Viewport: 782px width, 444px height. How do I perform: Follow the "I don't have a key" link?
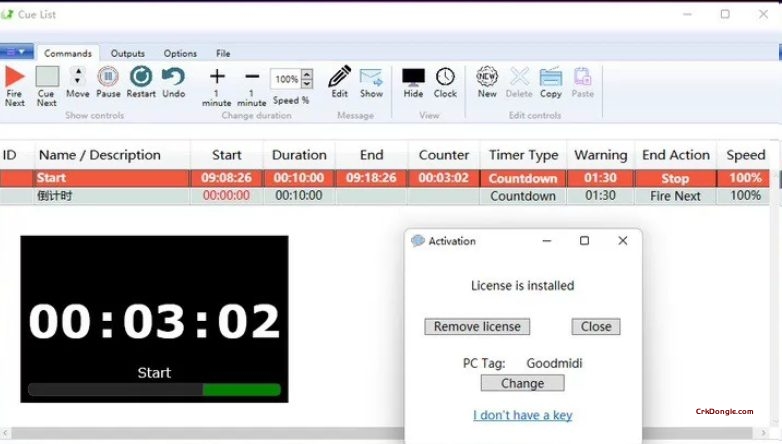(x=522, y=415)
